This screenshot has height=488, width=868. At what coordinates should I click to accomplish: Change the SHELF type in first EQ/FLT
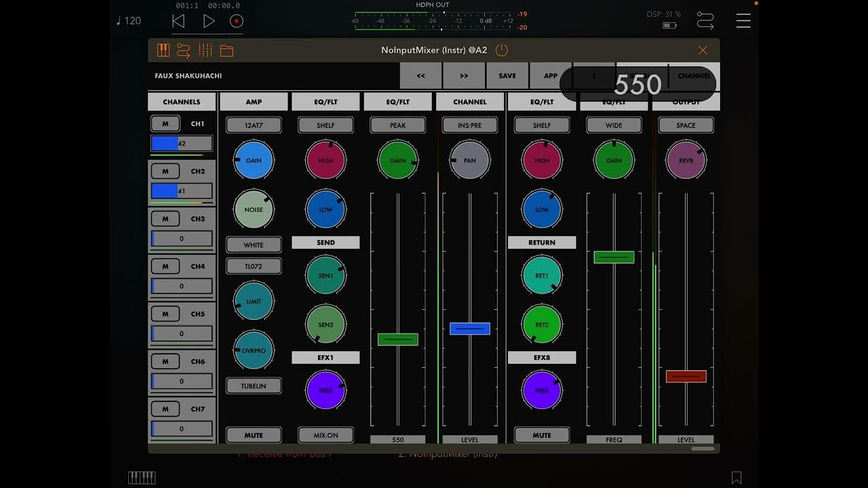[x=325, y=125]
